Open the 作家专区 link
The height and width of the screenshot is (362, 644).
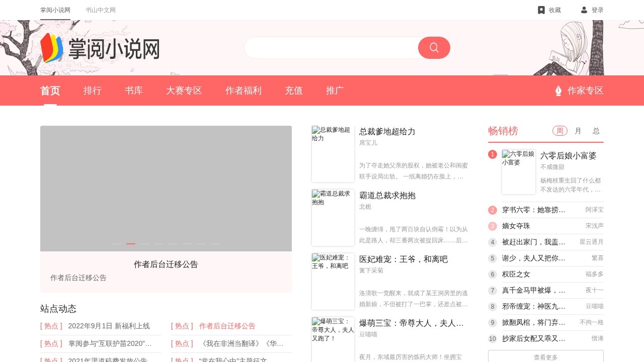point(586,90)
